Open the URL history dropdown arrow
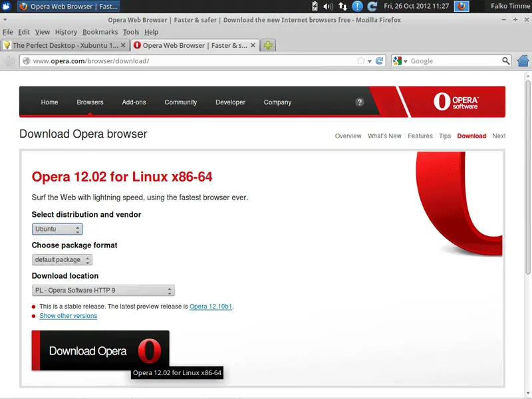 [370, 61]
